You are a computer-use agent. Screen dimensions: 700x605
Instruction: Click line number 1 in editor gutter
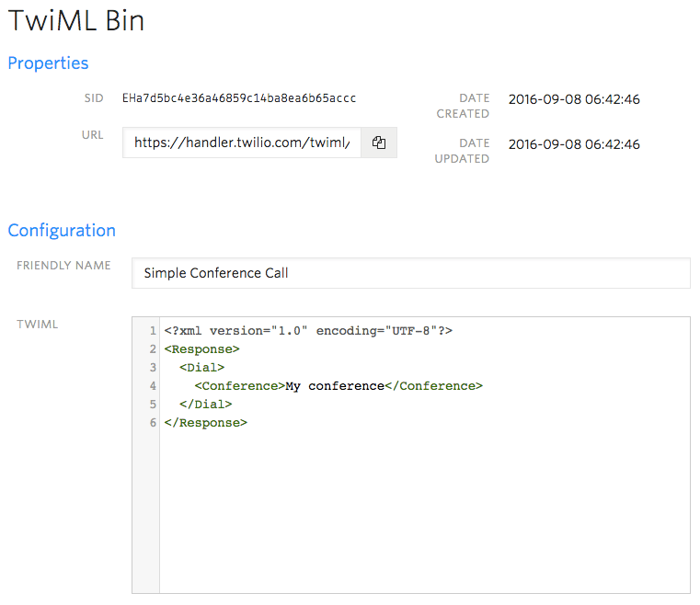(x=152, y=331)
